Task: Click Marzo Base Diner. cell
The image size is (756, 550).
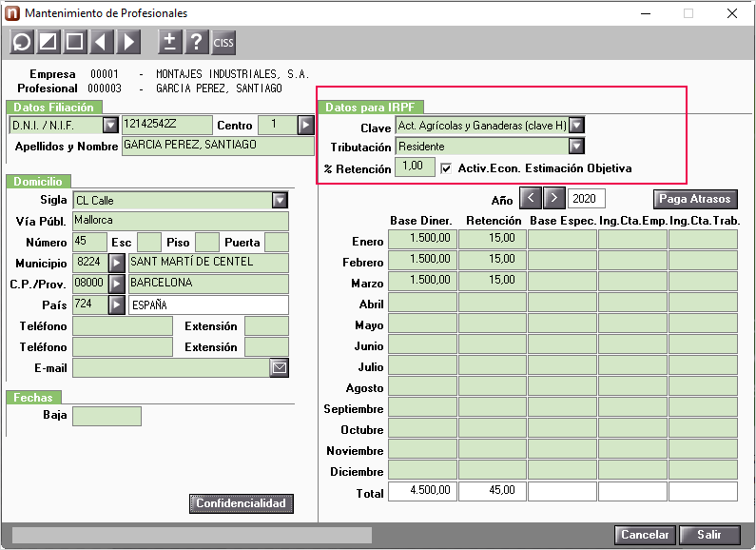Action: (x=422, y=282)
